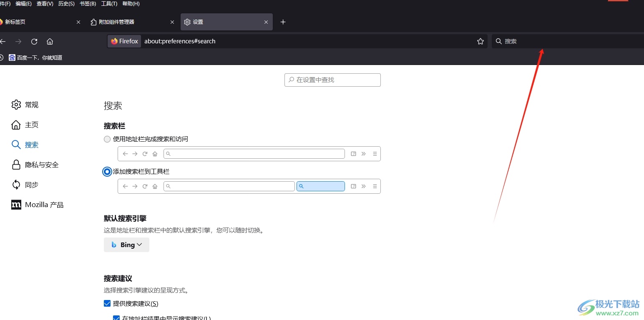Open a new tab with plus button
Screen dimensions: 644x320
click(x=283, y=22)
